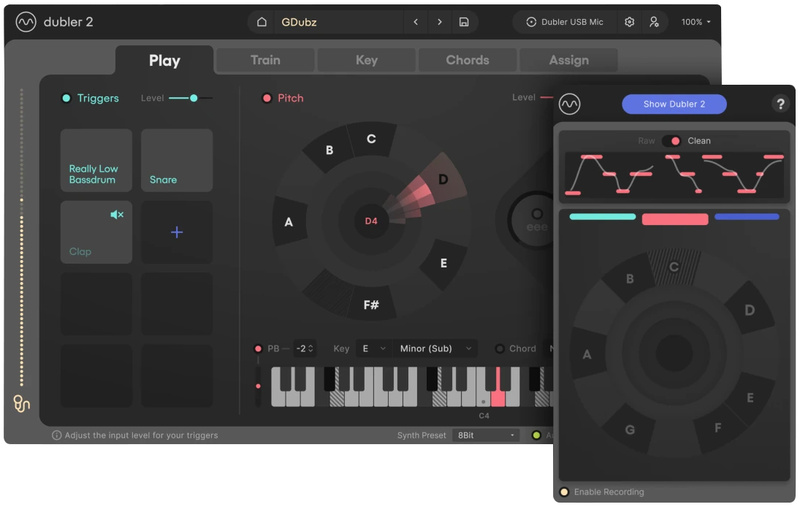Click note G on plugin window wheel

click(x=630, y=429)
